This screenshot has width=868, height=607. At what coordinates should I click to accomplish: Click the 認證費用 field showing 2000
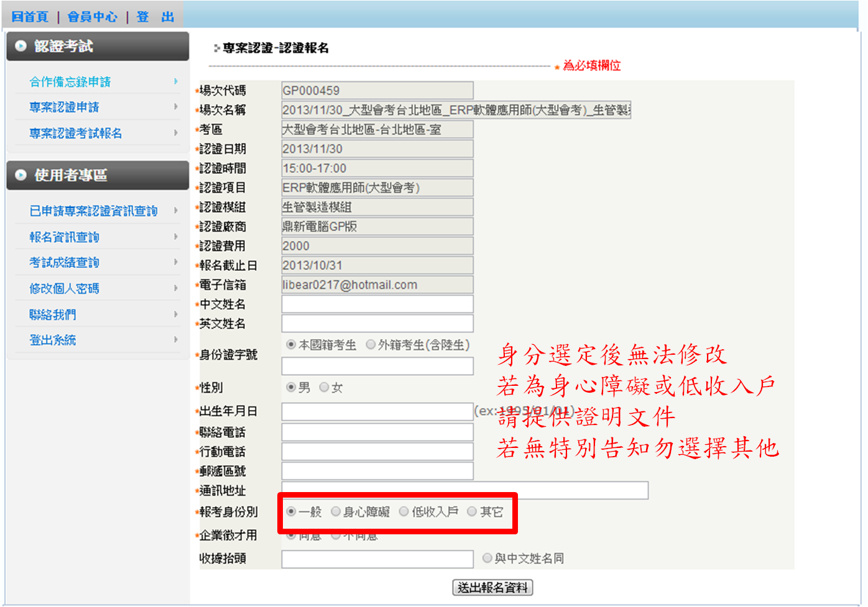(x=377, y=246)
